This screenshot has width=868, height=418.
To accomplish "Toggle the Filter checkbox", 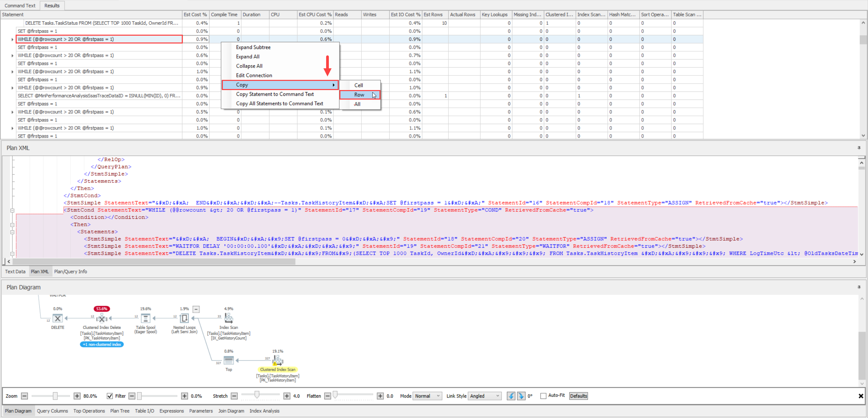I will coord(110,396).
